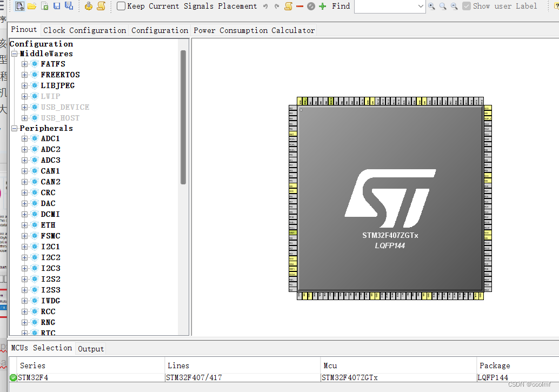Switch to the Output tab
This screenshot has width=559, height=392.
[x=91, y=349]
